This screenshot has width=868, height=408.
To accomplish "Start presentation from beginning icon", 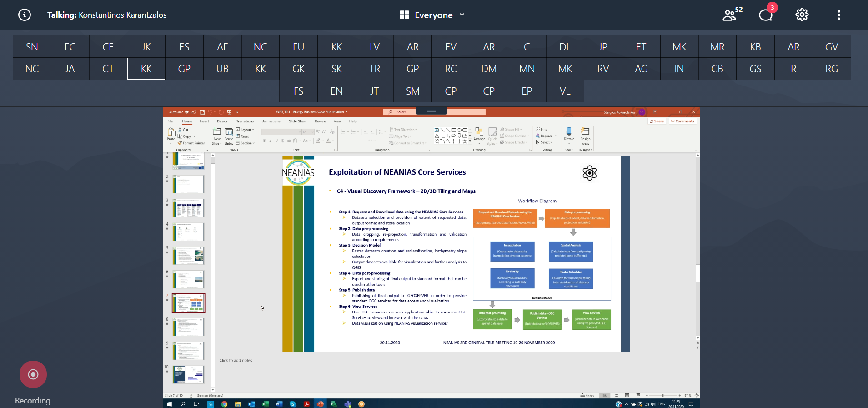I will [229, 112].
